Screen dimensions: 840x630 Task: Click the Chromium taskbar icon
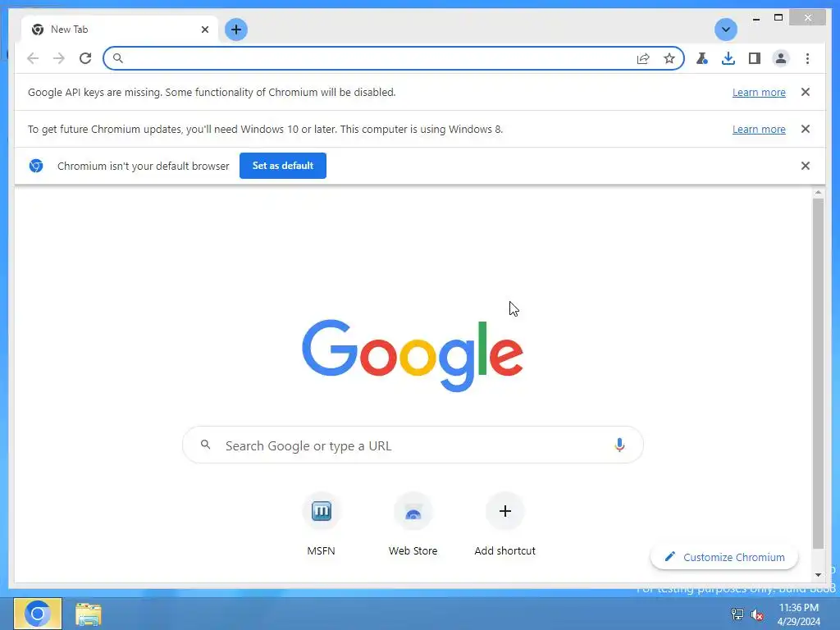coord(38,614)
